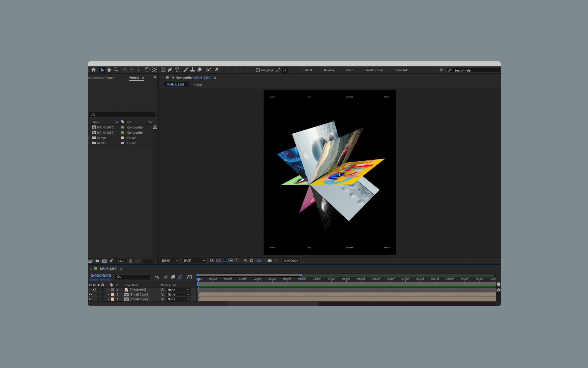Create a new composition from Project panel
Screen dimensions: 588x368
(x=104, y=261)
